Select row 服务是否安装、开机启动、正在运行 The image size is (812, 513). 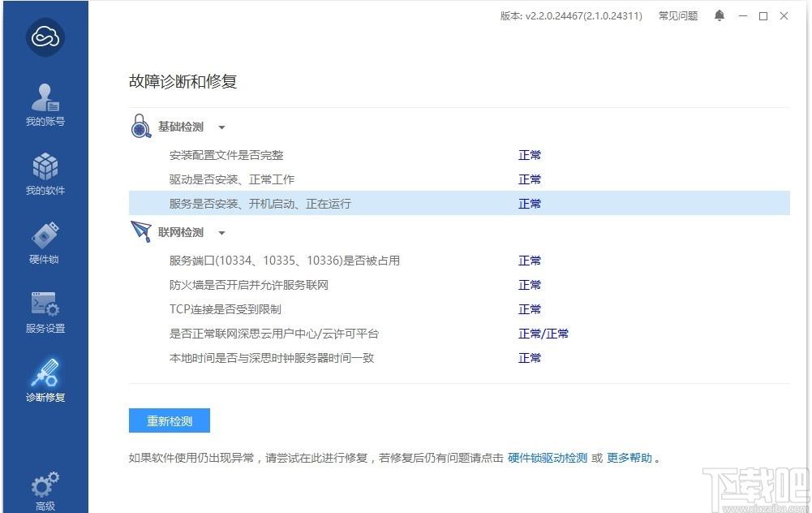459,203
